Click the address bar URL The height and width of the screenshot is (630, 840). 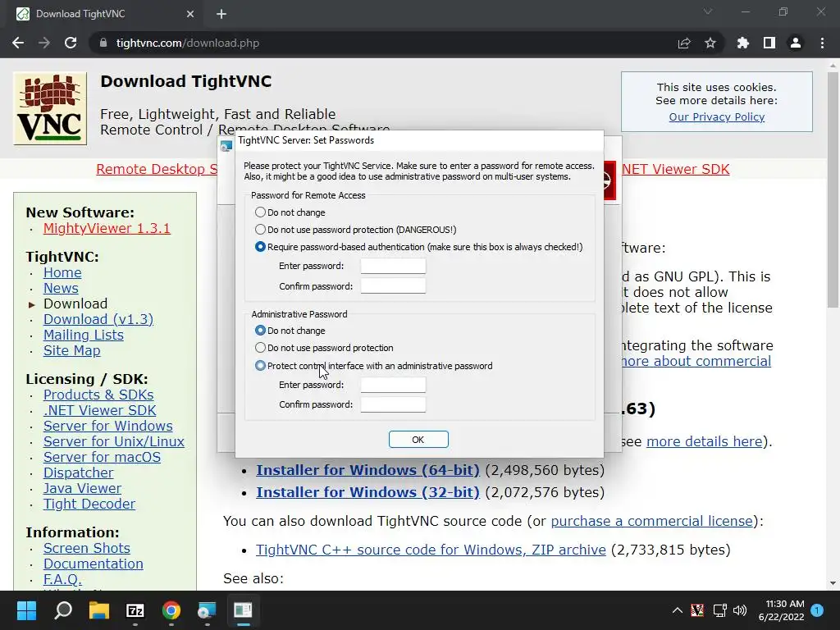pos(188,43)
